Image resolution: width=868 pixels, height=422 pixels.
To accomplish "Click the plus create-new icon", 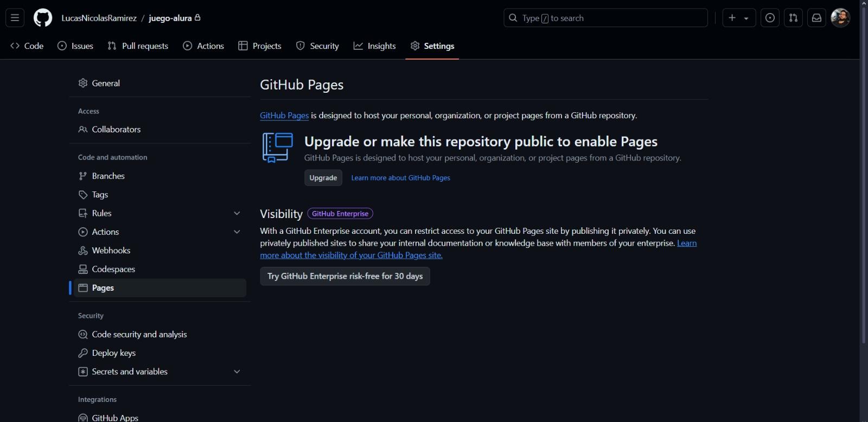I will coord(732,18).
